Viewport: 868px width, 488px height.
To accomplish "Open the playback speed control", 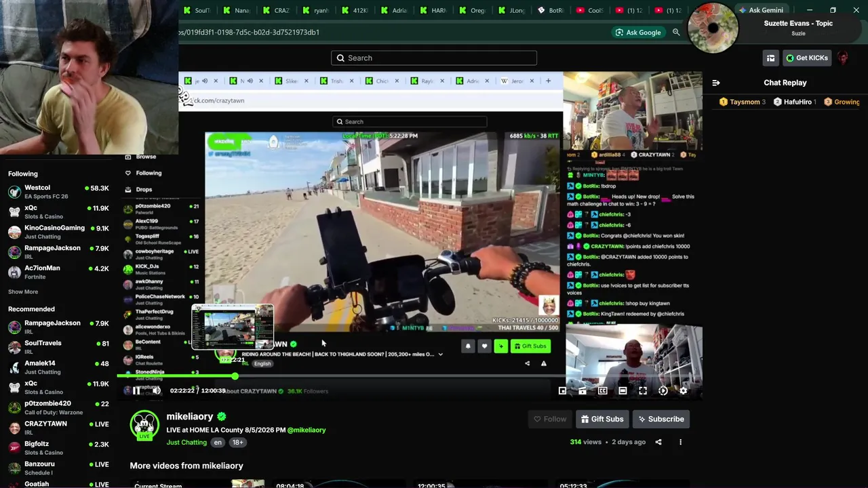I will [663, 390].
